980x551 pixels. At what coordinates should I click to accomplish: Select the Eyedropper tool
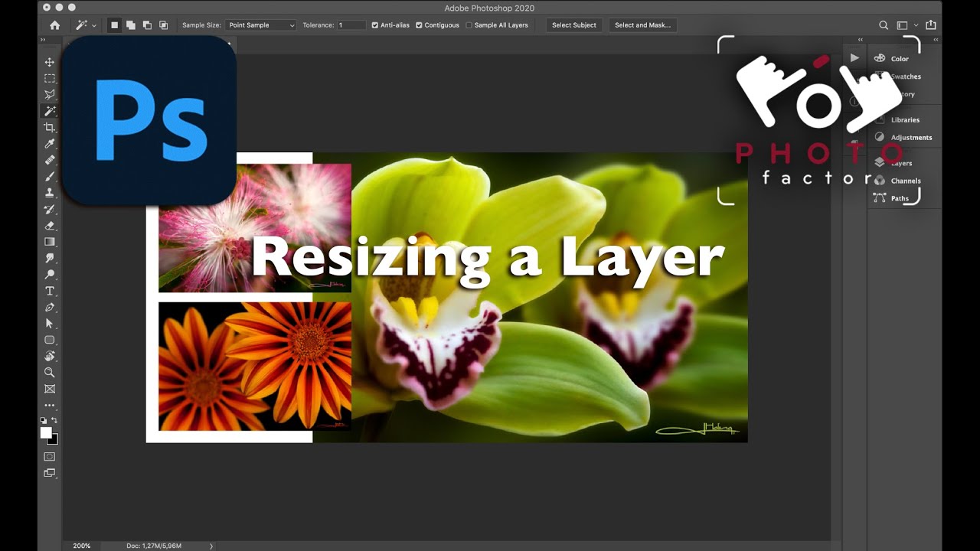(50, 144)
